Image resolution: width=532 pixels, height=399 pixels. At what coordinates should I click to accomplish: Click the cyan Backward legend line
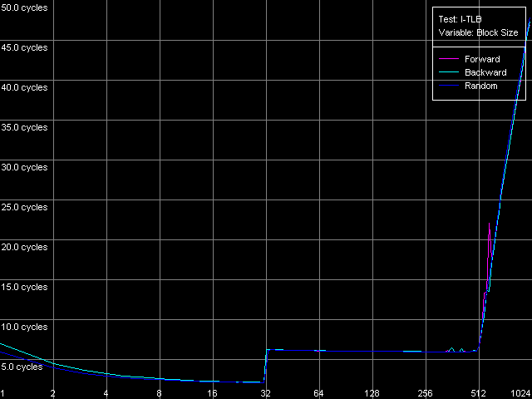[448, 72]
